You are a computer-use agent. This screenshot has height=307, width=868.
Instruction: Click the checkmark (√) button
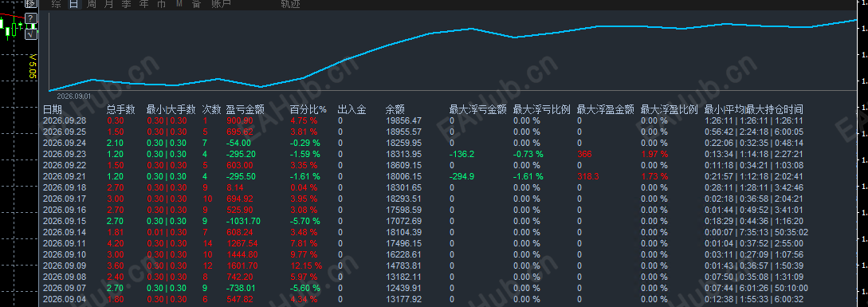point(32,33)
